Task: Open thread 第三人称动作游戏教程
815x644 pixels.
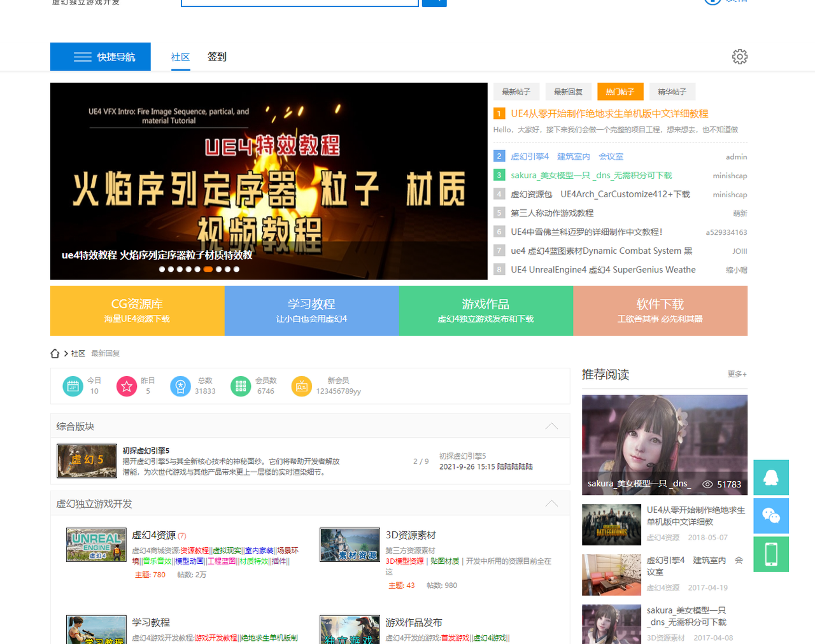Action: coord(552,213)
